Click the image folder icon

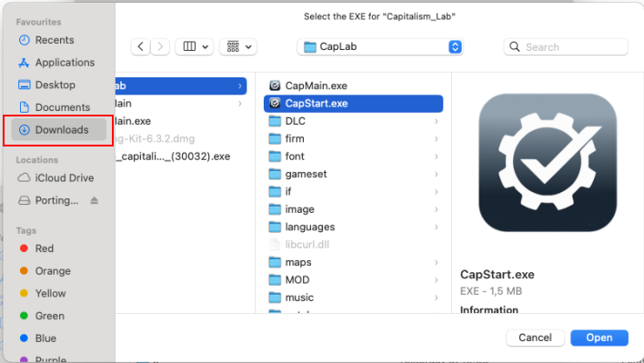275,209
